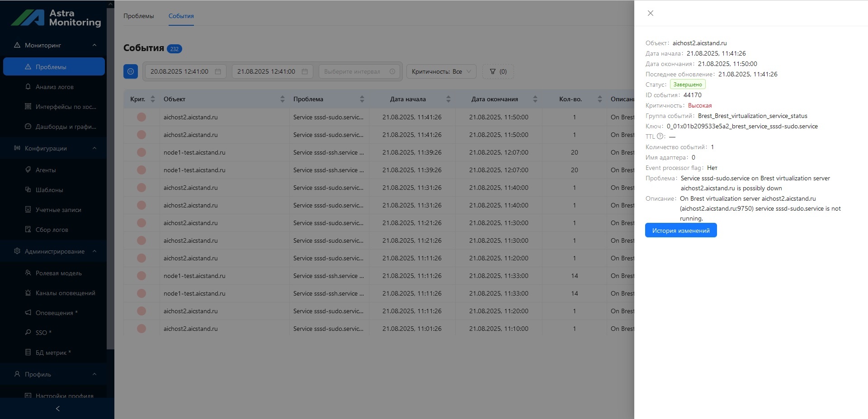Image resolution: width=868 pixels, height=419 pixels.
Task: Collapse the Конфигурации sidebar section
Action: (94, 148)
